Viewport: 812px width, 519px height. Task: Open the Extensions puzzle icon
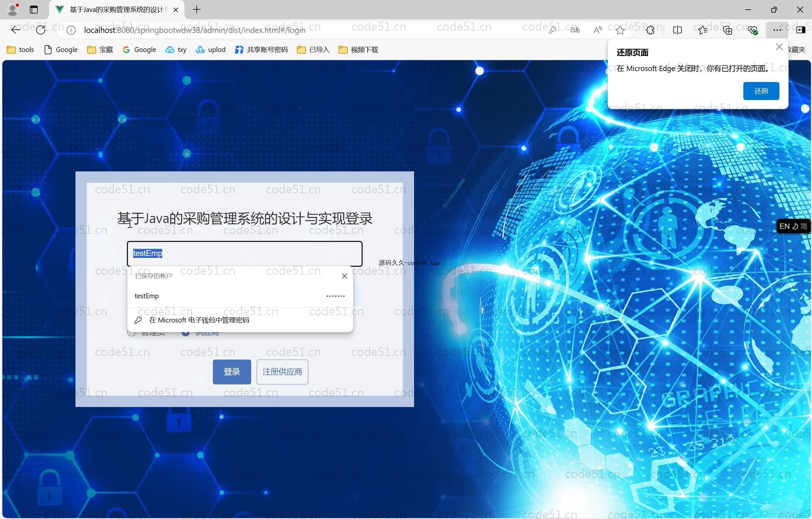pos(650,30)
